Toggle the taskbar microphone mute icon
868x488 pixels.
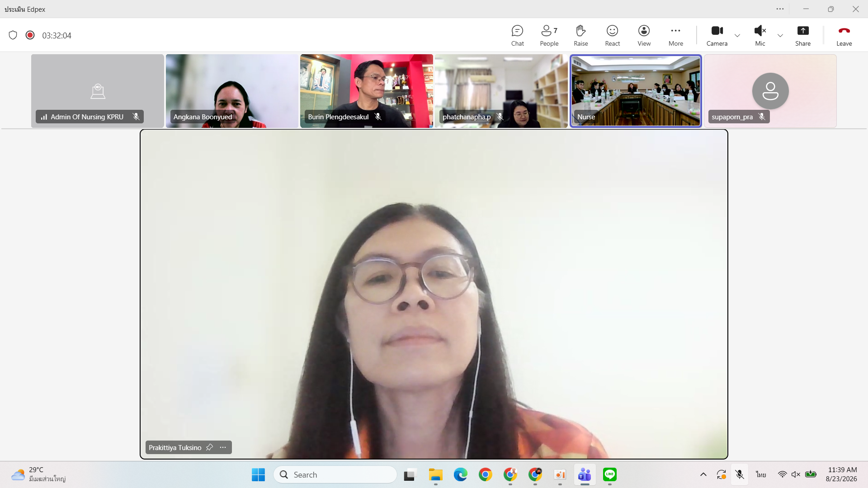[x=739, y=474]
